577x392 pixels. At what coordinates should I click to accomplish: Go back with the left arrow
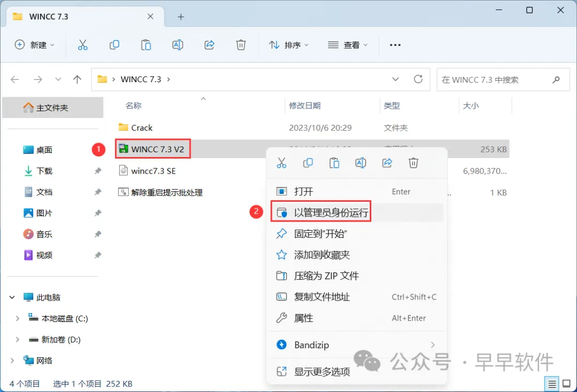coord(15,80)
